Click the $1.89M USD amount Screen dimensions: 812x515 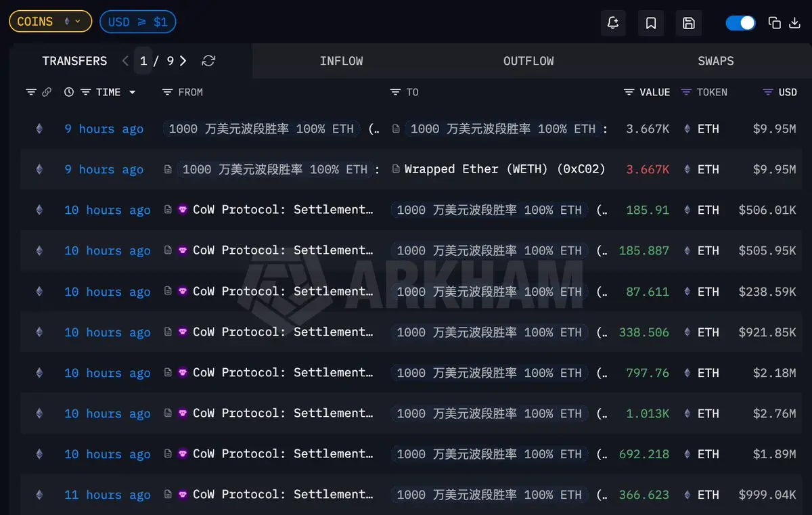pyautogui.click(x=775, y=454)
